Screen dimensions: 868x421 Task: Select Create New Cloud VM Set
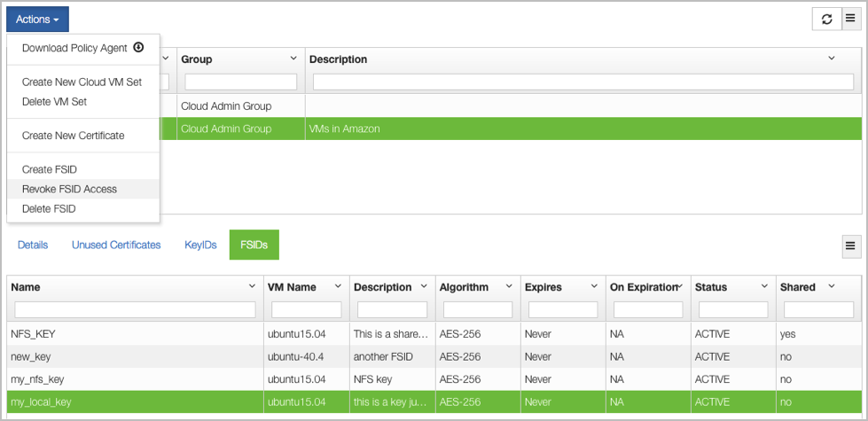pyautogui.click(x=83, y=82)
